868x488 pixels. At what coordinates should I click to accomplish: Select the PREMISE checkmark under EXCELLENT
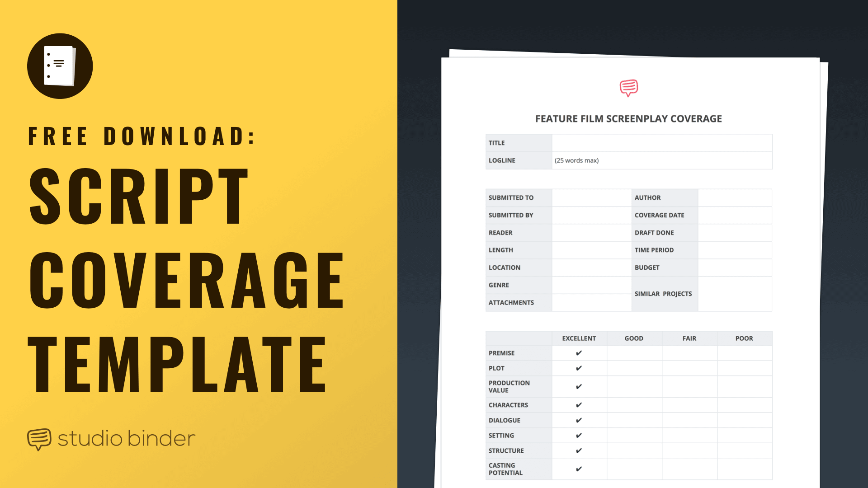click(579, 353)
